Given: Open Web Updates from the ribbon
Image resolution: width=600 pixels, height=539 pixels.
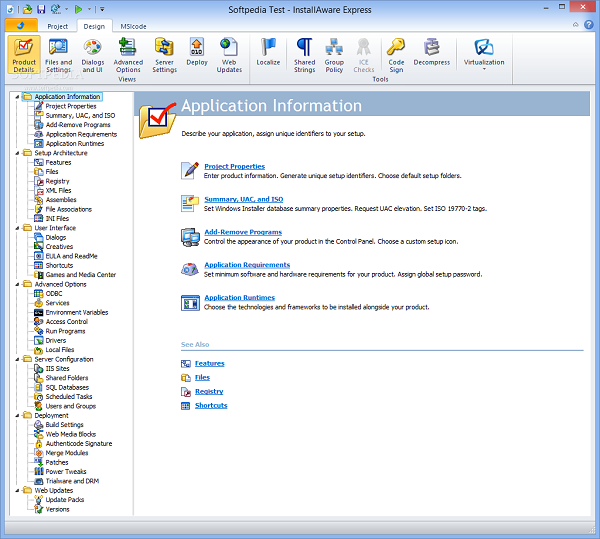Looking at the screenshot, I should (x=229, y=54).
